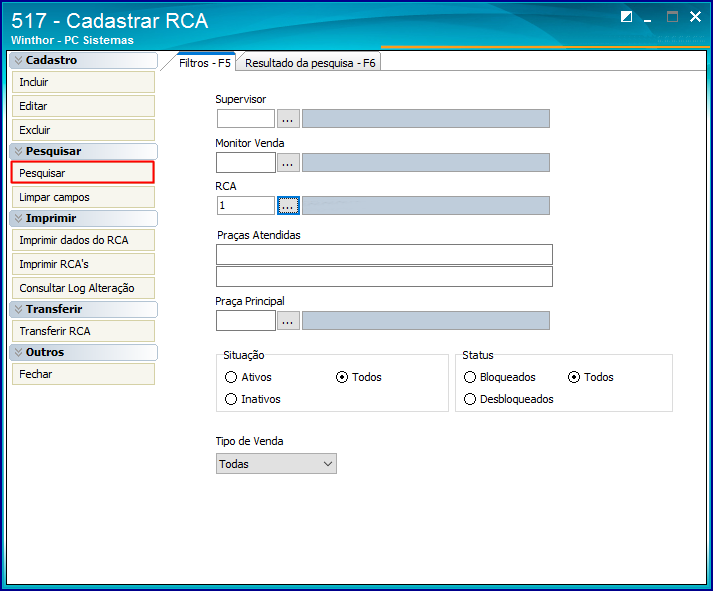Open Praça Principal lookup ellipsis button
Screen dimensions: 713x591
point(288,321)
